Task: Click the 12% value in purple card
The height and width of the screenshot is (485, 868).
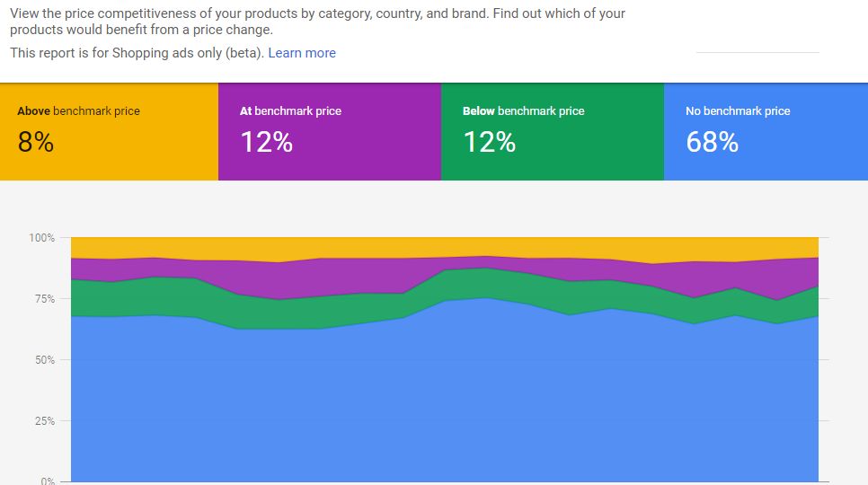Action: (266, 142)
